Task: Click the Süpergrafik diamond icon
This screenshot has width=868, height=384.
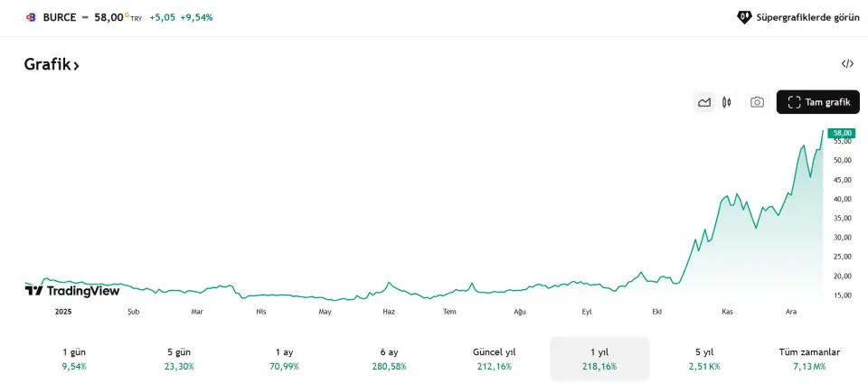Action: coord(744,17)
